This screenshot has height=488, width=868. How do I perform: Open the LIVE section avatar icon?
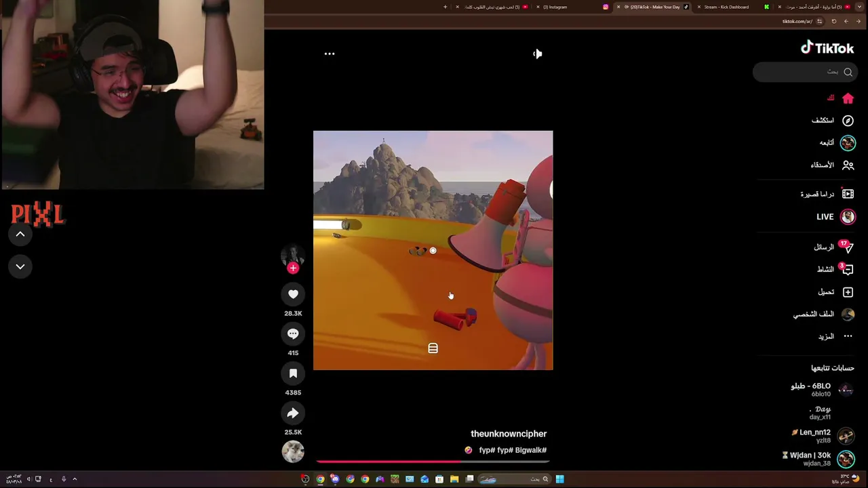[x=848, y=217]
